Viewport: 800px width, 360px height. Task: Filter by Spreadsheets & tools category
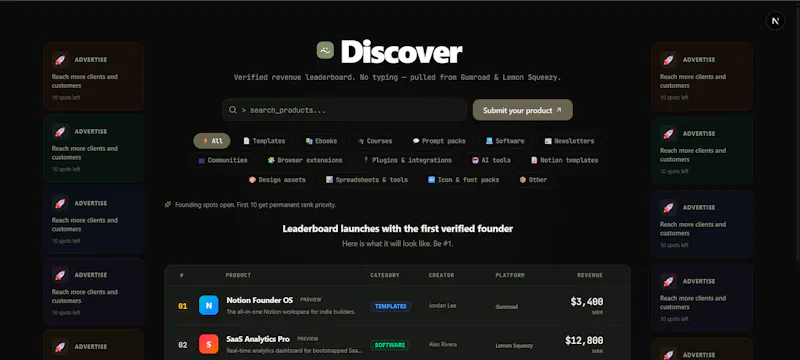[x=367, y=179]
